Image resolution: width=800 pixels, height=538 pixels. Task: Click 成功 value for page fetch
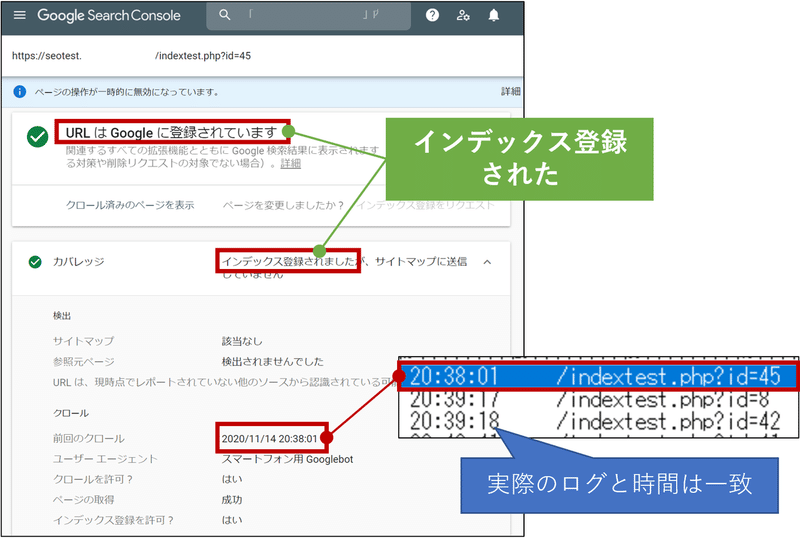click(232, 500)
